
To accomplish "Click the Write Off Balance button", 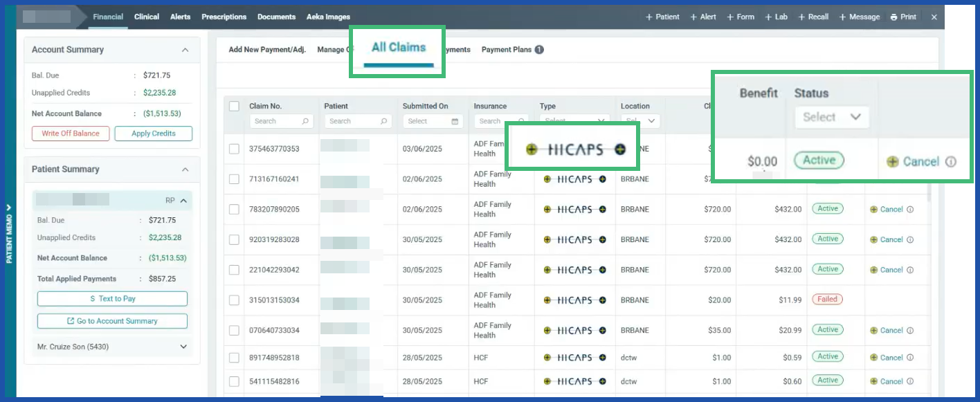I will [x=70, y=134].
